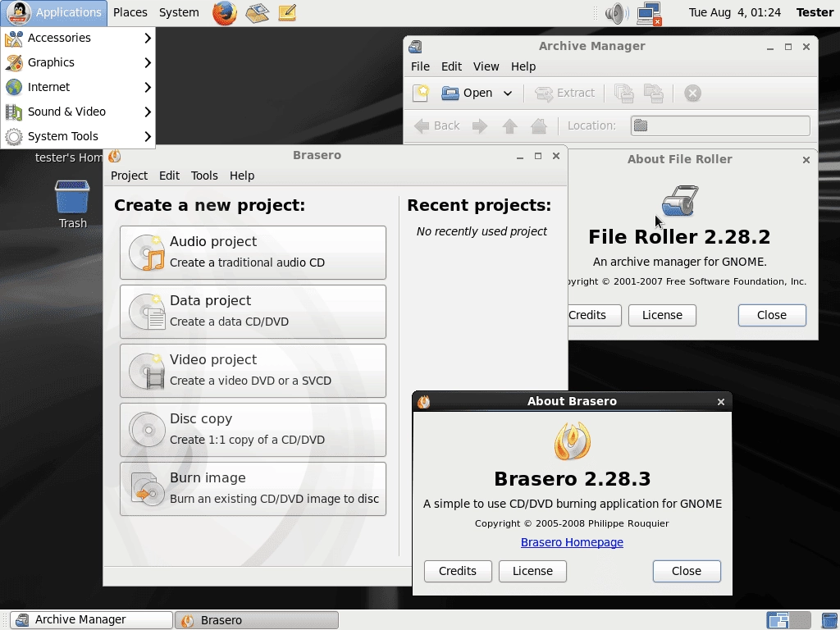The width and height of the screenshot is (840, 630).
Task: Start a Data project in Brasero
Action: tap(253, 311)
